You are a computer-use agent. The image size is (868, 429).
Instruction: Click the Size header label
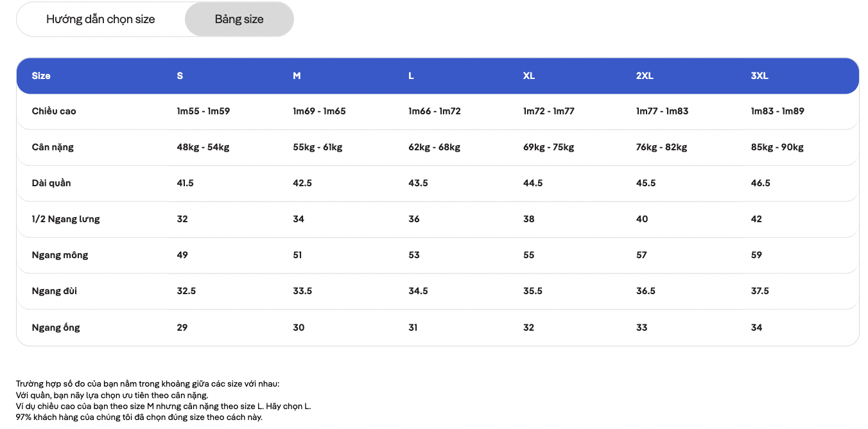(x=41, y=76)
